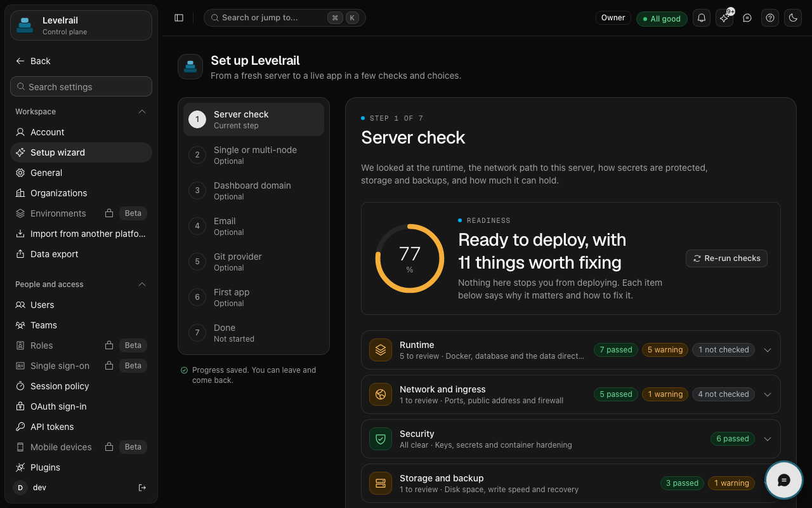Screen dimensions: 812x508
Task: Open the help question mark icon
Action: pos(770,18)
